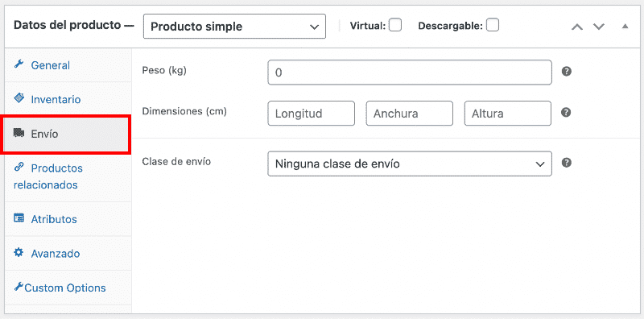Enable the Descargable checkbox

493,26
